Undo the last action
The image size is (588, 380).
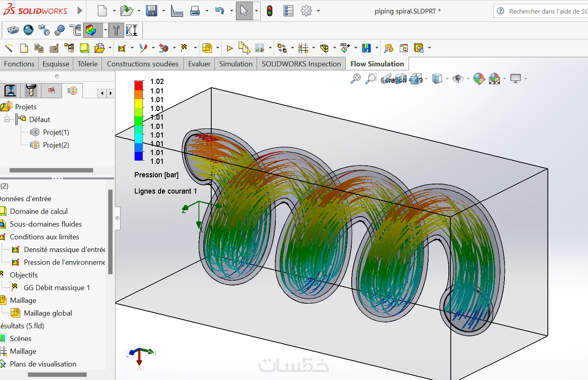pos(220,11)
